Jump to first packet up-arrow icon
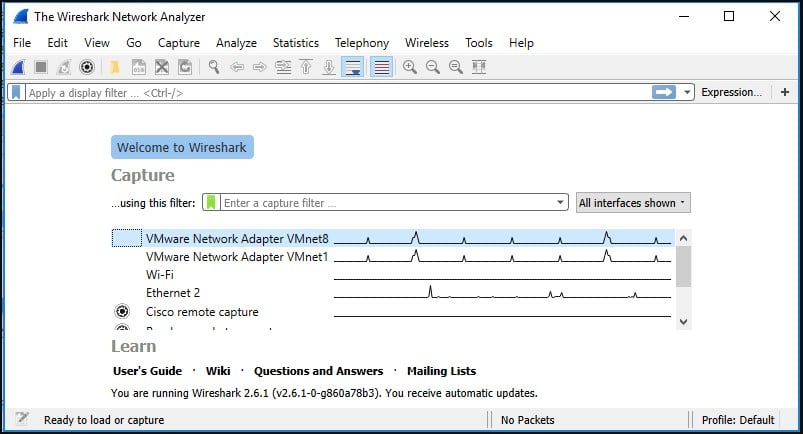The height and width of the screenshot is (434, 803). click(x=306, y=67)
